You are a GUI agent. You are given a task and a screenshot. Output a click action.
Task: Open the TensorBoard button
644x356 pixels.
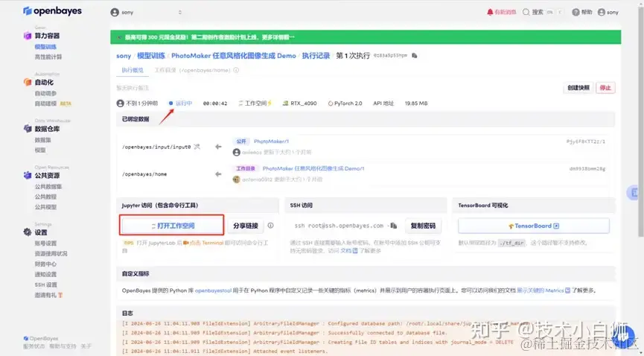[x=534, y=226]
